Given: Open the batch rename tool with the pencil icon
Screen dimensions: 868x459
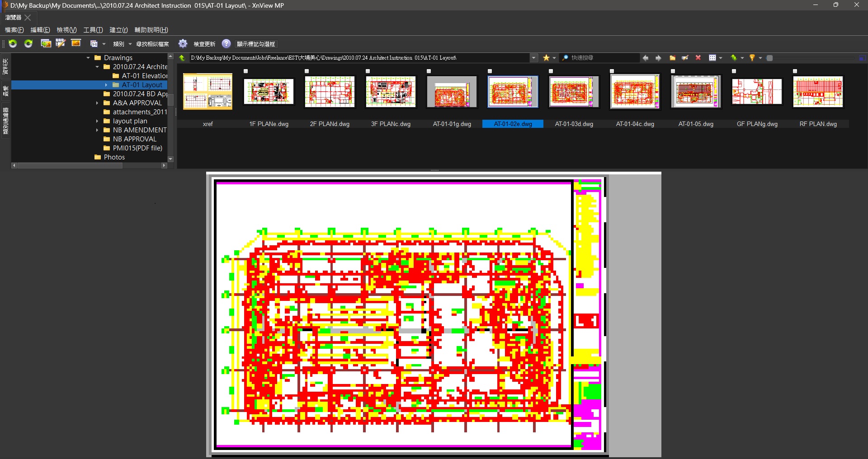Looking at the screenshot, I should (x=61, y=43).
